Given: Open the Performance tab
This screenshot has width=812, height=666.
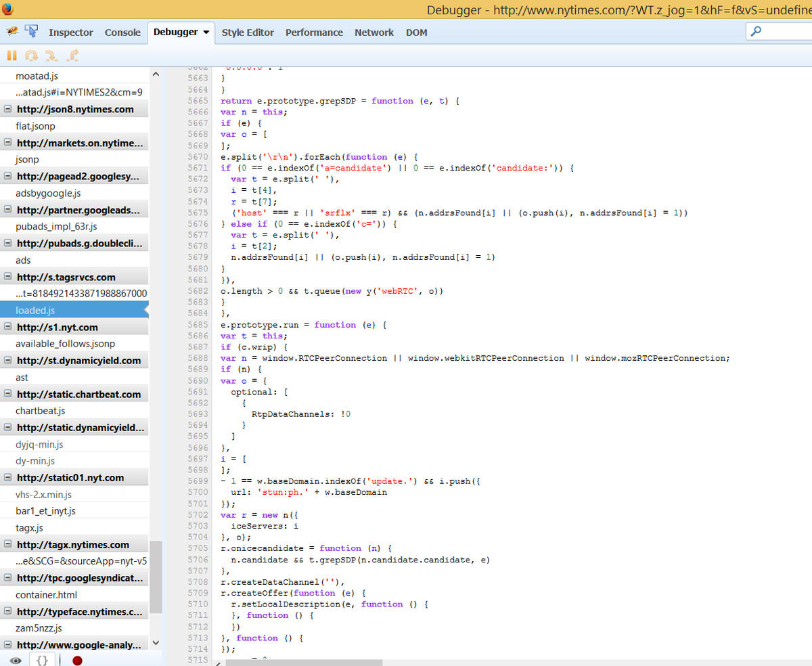Looking at the screenshot, I should tap(314, 32).
